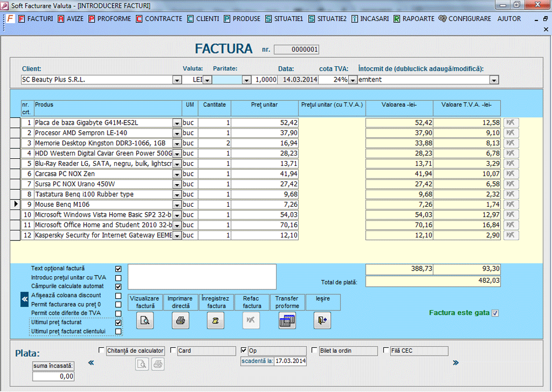Click the magnifier icon under Vizualizare factură
Image resolution: width=552 pixels, height=392 pixels.
tap(145, 321)
